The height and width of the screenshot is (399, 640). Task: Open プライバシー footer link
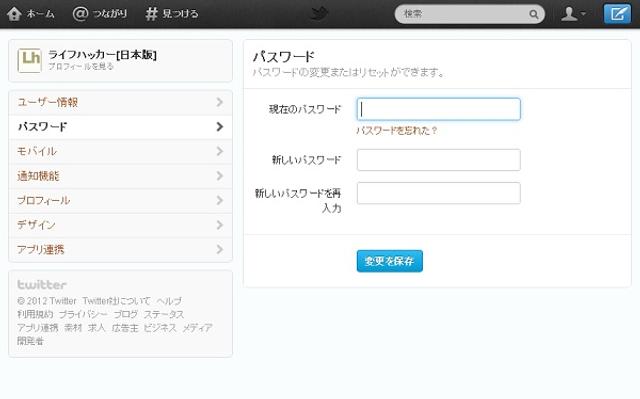83,315
